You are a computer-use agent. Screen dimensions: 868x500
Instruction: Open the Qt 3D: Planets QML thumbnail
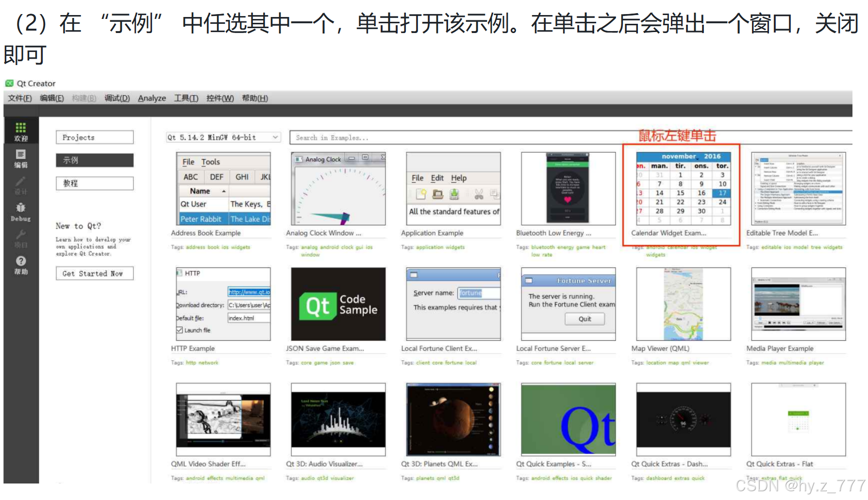[453, 419]
